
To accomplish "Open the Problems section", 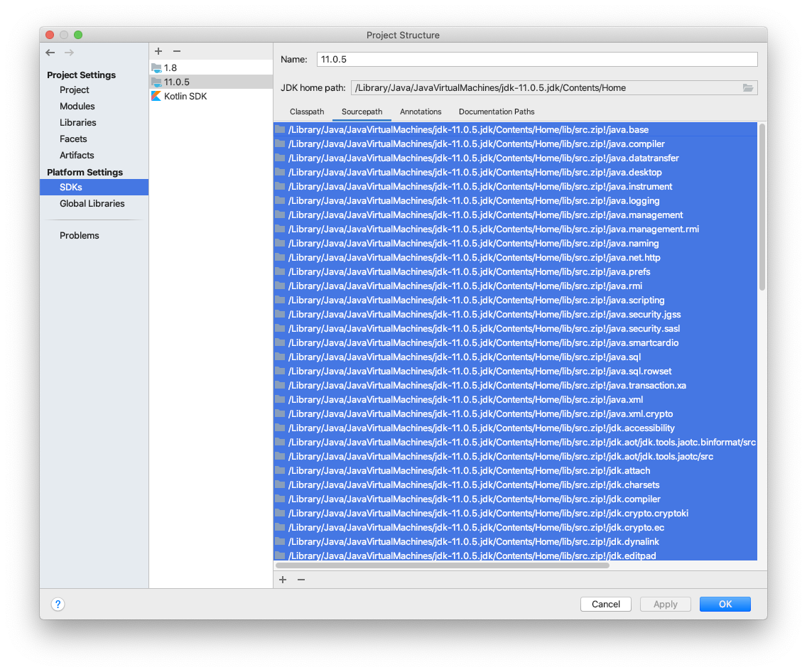I will point(80,235).
